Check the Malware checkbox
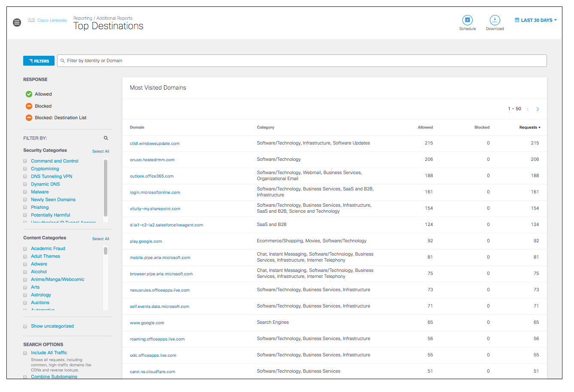 click(25, 192)
